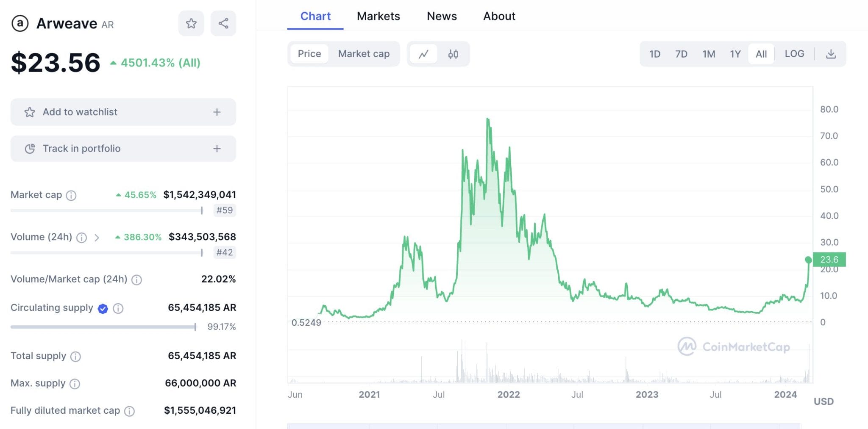Click the plus on Track in portfolio
Image resolution: width=868 pixels, height=429 pixels.
tap(217, 149)
